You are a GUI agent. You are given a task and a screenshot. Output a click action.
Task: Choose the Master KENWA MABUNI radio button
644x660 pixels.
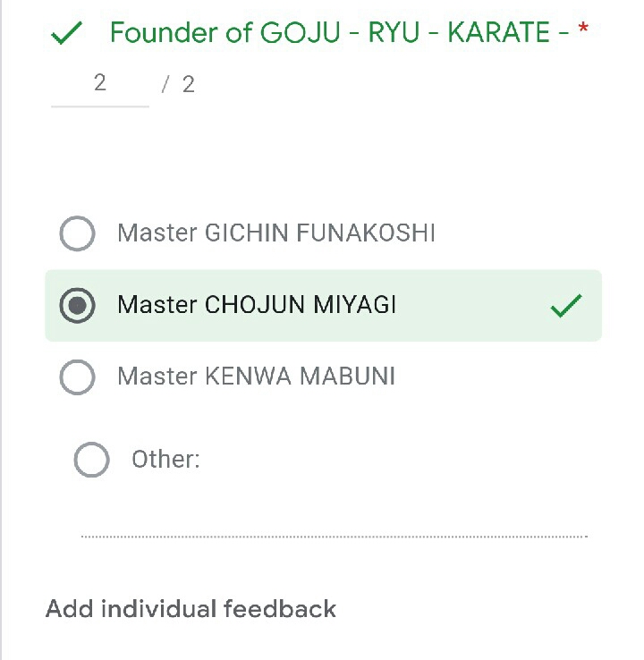tap(77, 377)
